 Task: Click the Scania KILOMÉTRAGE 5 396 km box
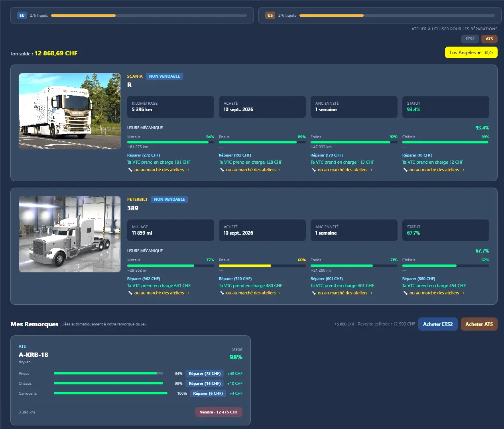[x=171, y=107]
